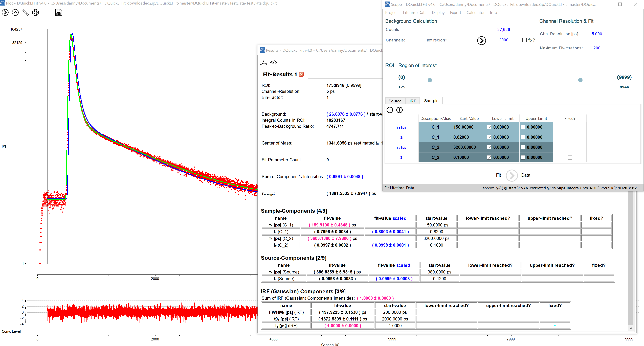Select the Sample tab
The height and width of the screenshot is (346, 644).
431,101
